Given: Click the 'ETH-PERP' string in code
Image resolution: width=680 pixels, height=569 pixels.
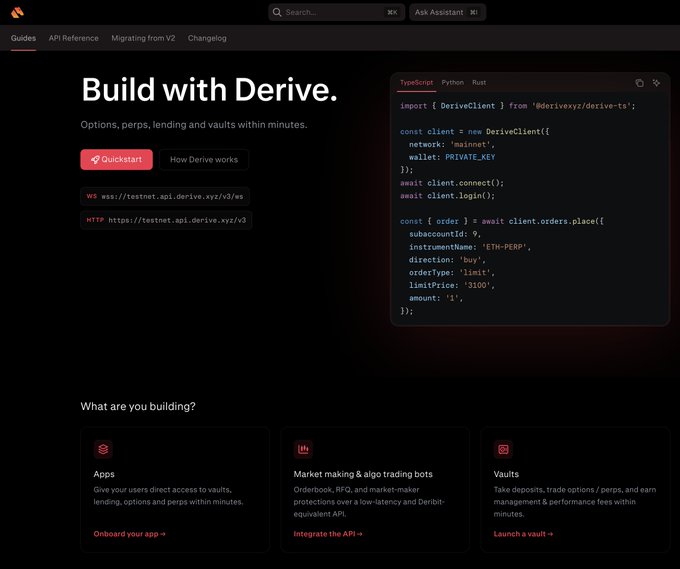Looking at the screenshot, I should [504, 247].
